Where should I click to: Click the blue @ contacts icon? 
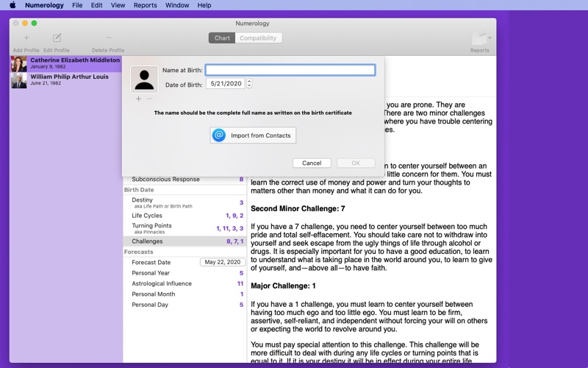pos(219,135)
